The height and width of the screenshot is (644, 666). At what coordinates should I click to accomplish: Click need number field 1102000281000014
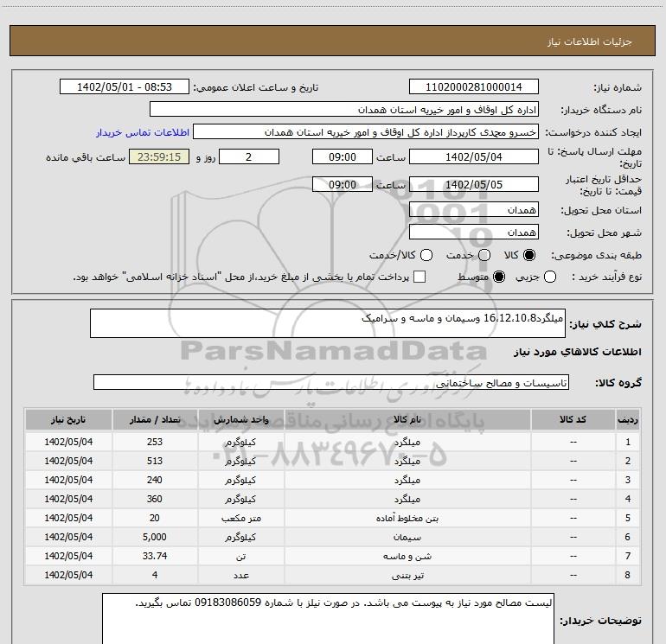click(474, 87)
